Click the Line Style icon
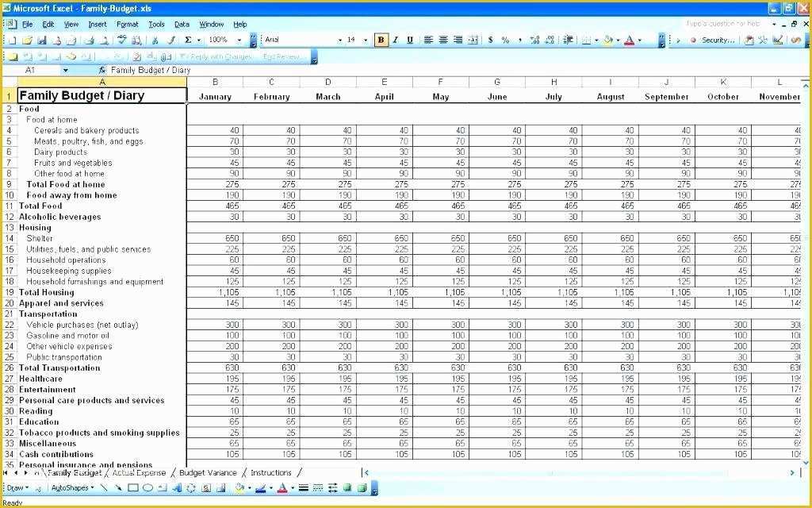 [x=304, y=488]
